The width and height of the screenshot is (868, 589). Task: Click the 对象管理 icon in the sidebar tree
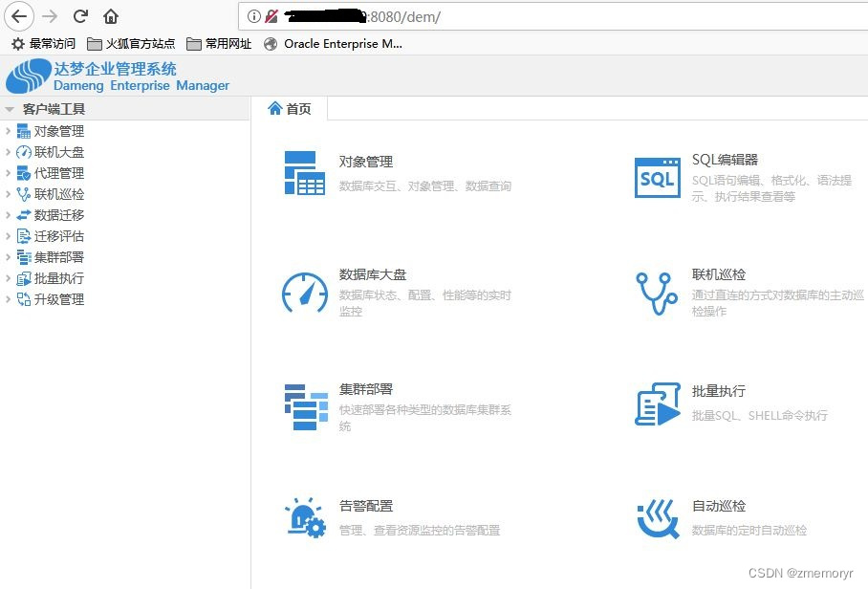click(23, 131)
